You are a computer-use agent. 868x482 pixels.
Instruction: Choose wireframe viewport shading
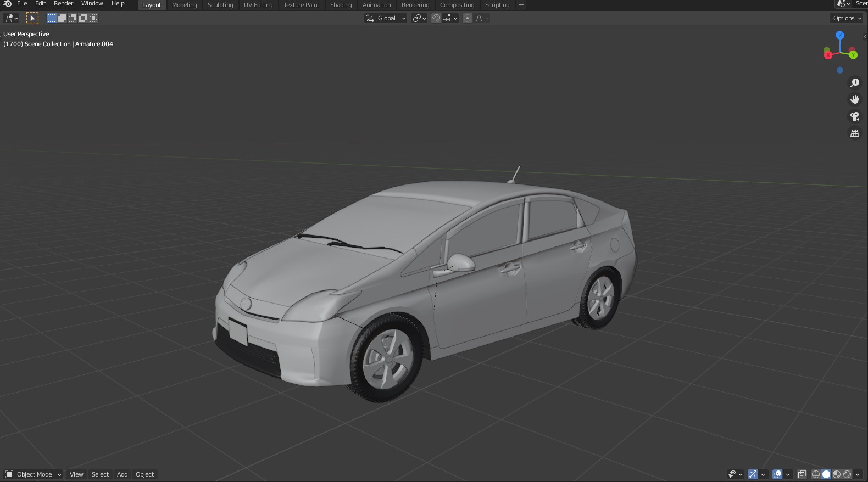816,474
